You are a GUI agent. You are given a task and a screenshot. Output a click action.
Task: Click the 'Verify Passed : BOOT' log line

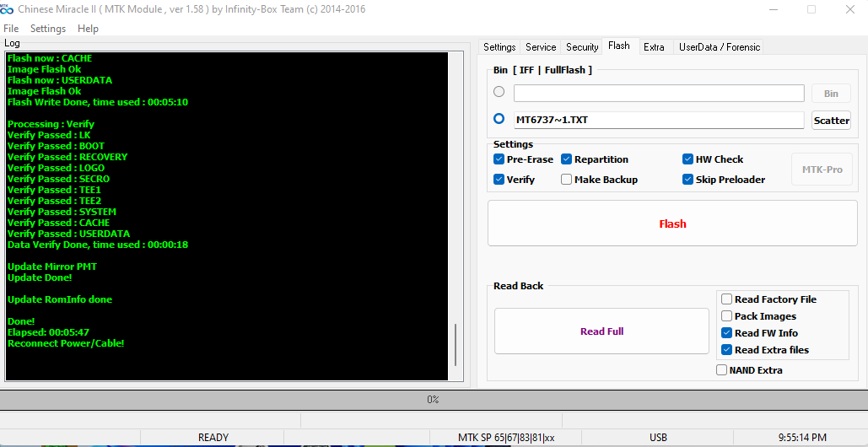(x=56, y=146)
